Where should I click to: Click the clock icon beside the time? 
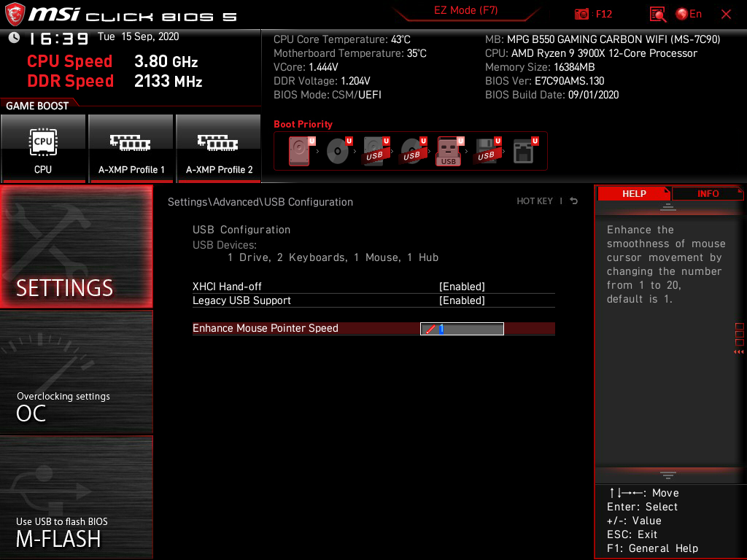pos(14,37)
